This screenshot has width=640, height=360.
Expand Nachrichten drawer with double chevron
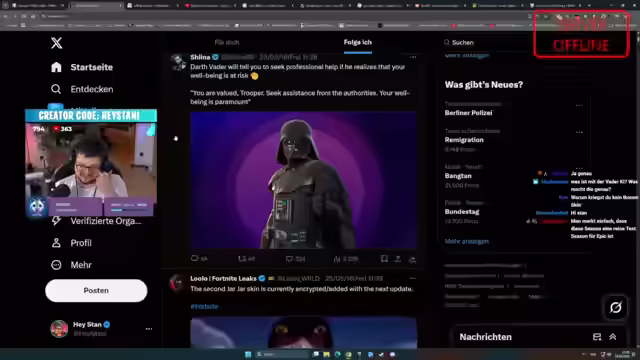click(x=613, y=337)
